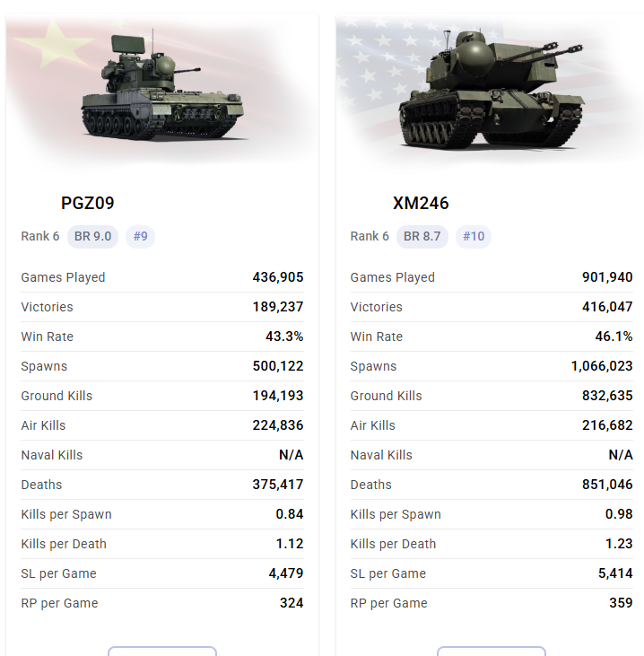Select the BR 8.7 badge
Screen dimensions: 644x656
click(422, 236)
